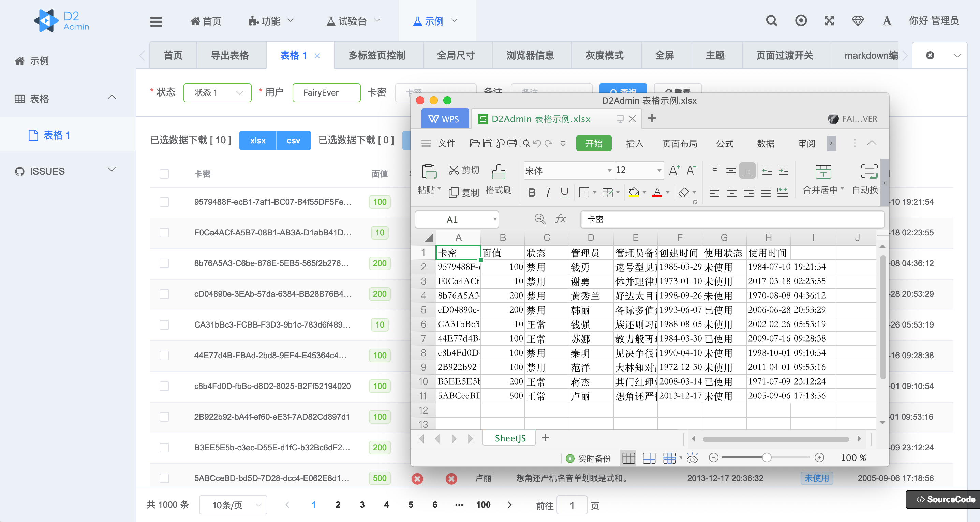This screenshot has height=522, width=980.
Task: Check the checkbox for row 9579488F
Action: (x=164, y=202)
